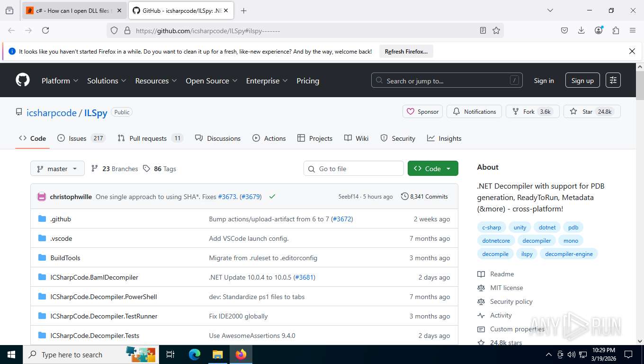Expand the Resources dropdown
Screen dimensions: 644x364
[156, 81]
